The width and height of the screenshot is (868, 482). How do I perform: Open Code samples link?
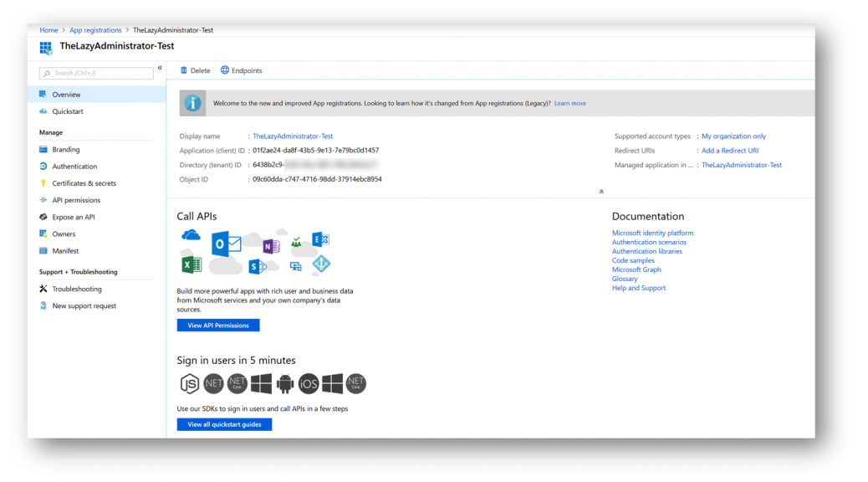click(633, 260)
